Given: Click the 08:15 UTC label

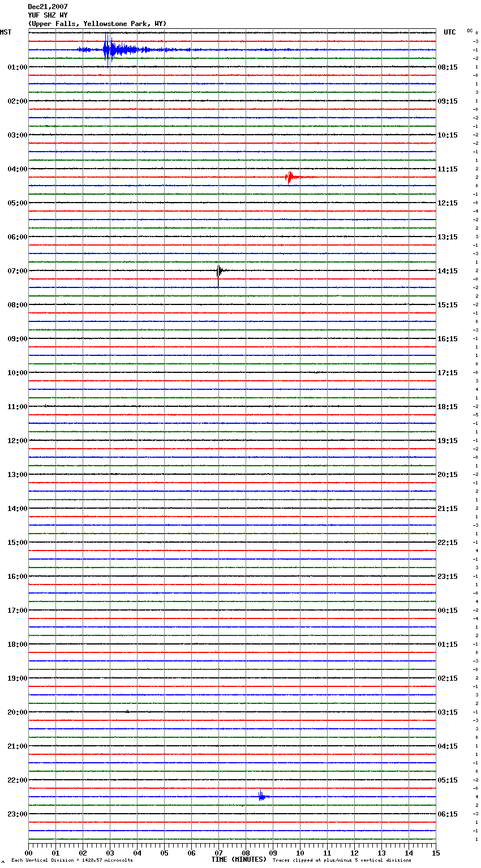Looking at the screenshot, I should (448, 67).
